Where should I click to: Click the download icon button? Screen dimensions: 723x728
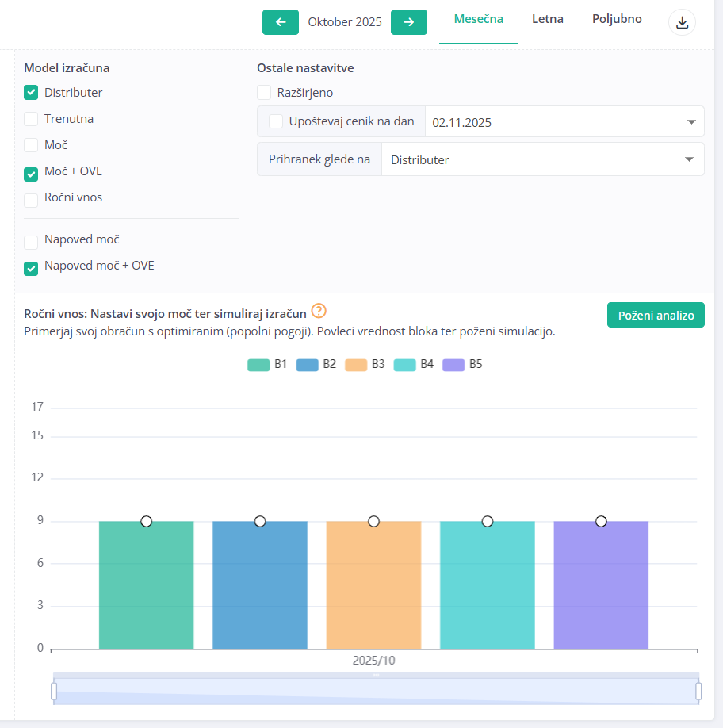click(x=682, y=23)
